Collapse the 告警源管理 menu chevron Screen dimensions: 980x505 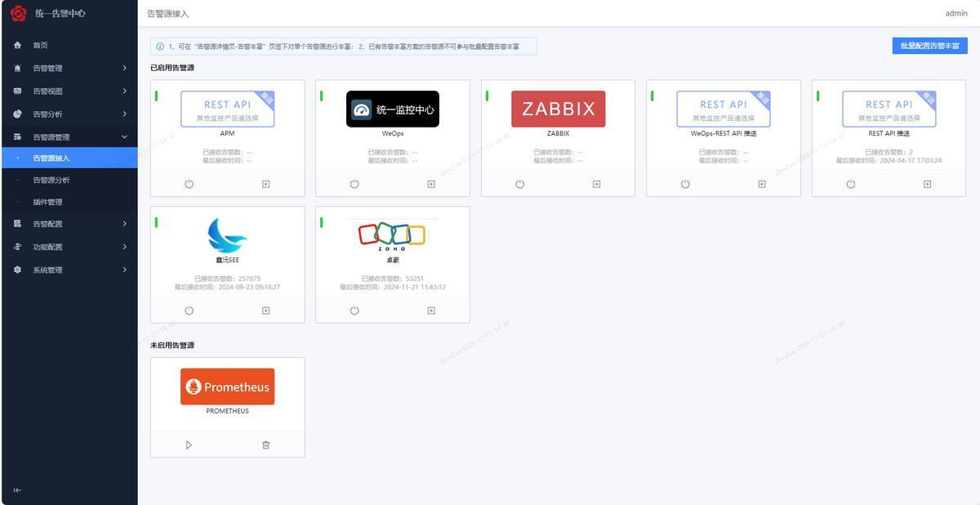pyautogui.click(x=125, y=136)
